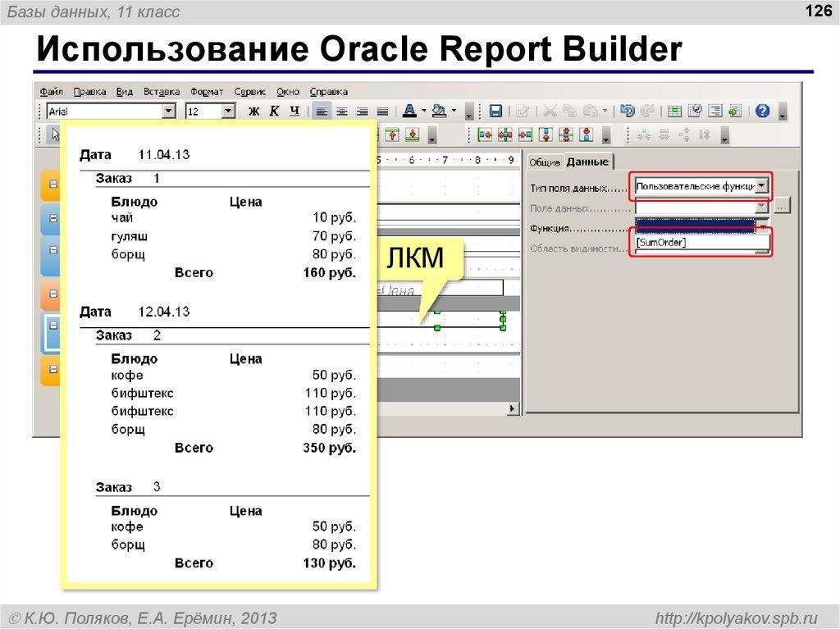Select the Cut (scissors) icon
Screen dimensions: 840x629
pos(550,111)
